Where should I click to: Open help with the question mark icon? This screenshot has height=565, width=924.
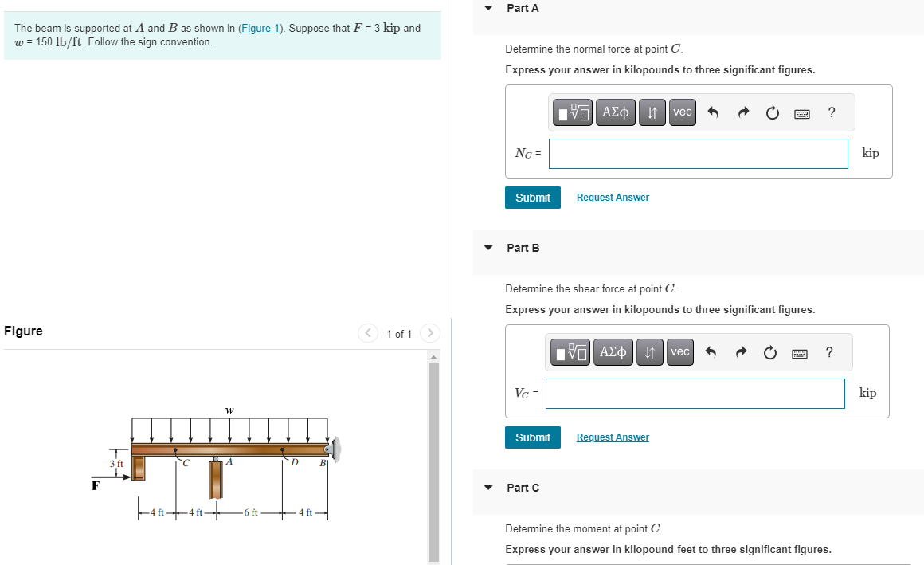point(831,112)
